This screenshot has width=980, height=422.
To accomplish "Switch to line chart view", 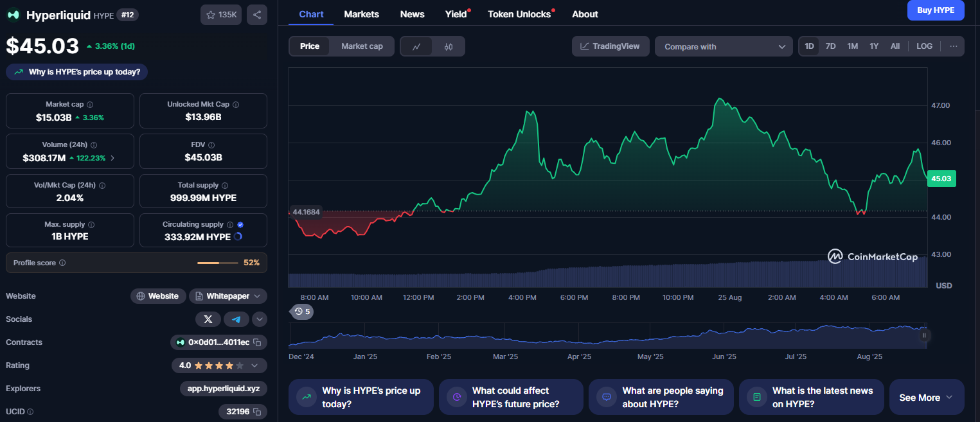I will click(x=416, y=46).
